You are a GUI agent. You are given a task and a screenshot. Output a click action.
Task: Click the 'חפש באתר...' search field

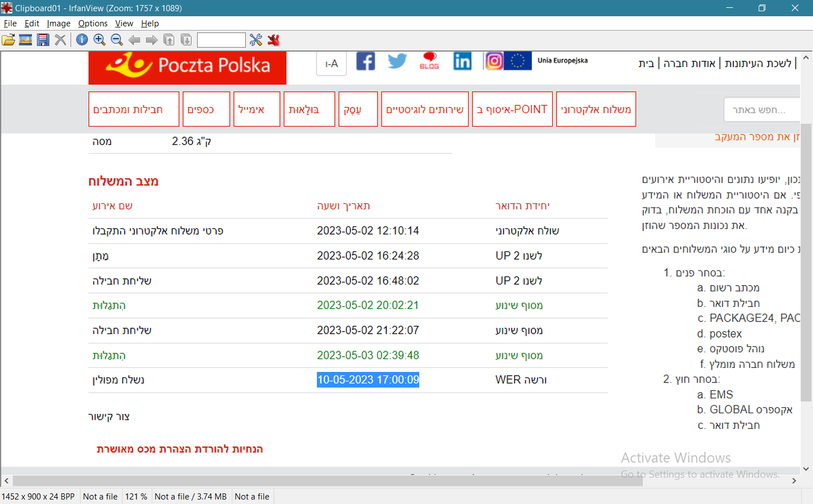click(x=762, y=110)
